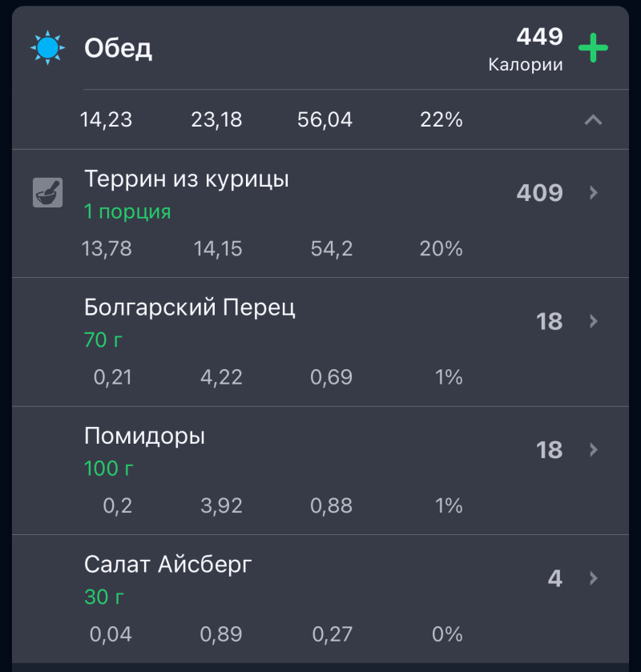
Task: Open details arrow for Террин из курицы
Action: (x=594, y=193)
